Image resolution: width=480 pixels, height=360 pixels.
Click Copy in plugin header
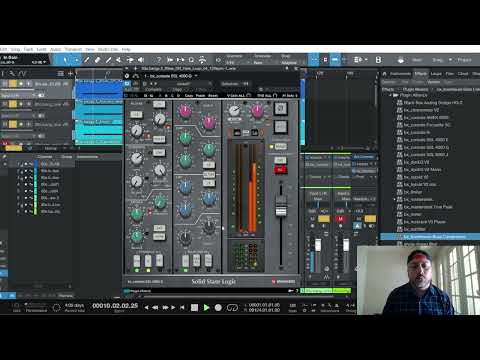[189, 95]
